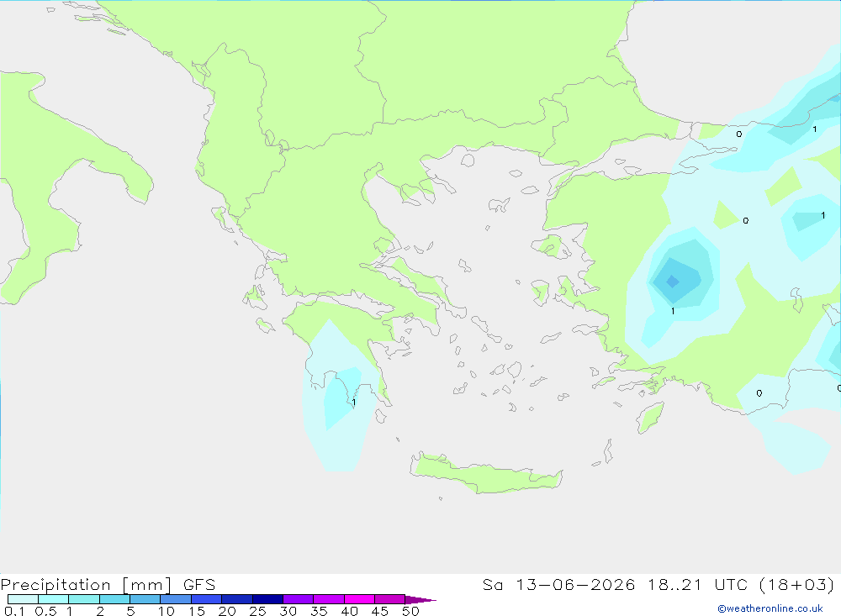Click the '(18+03)' forecast offset text
This screenshot has width=841, height=616.
(797, 585)
